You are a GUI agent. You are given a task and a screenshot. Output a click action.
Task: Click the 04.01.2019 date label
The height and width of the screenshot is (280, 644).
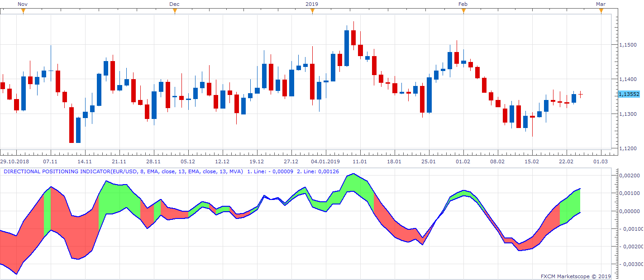coord(325,161)
